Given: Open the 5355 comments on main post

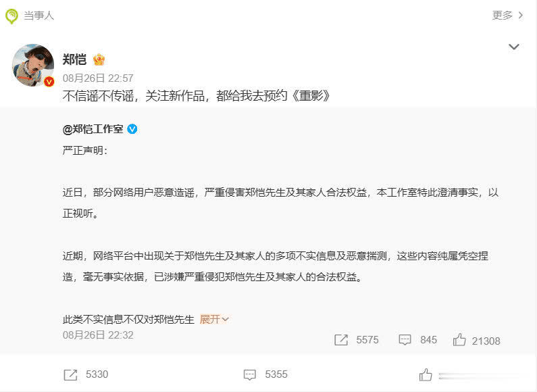Looking at the screenshot, I should point(265,374).
